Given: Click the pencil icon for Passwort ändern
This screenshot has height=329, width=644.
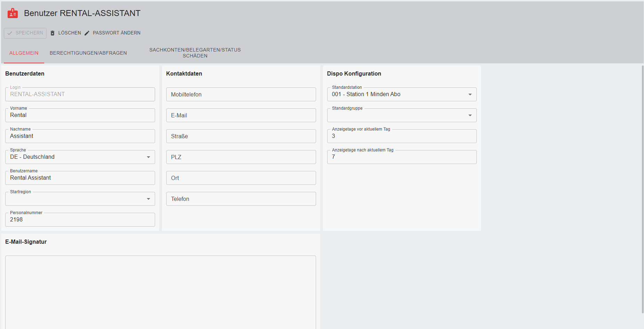Looking at the screenshot, I should pyautogui.click(x=87, y=33).
